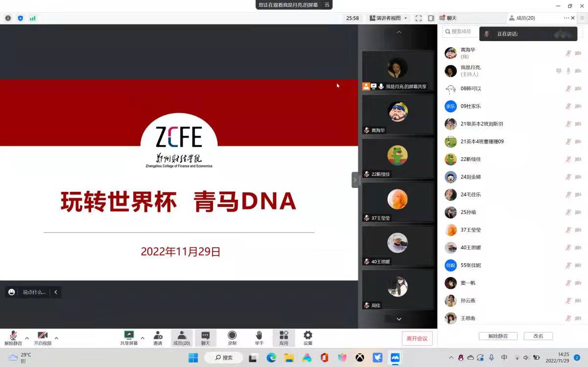Open the Xbox app on the taskbar
This screenshot has width=588, height=367.
click(360, 358)
